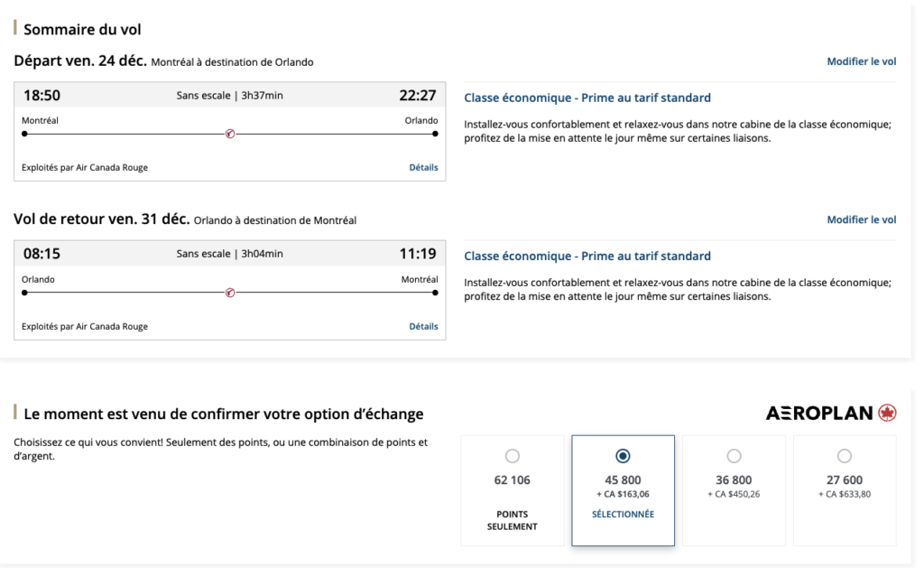This screenshot has height=568, width=924.
Task: Click the Orlando origin dot on return route
Action: (24, 293)
